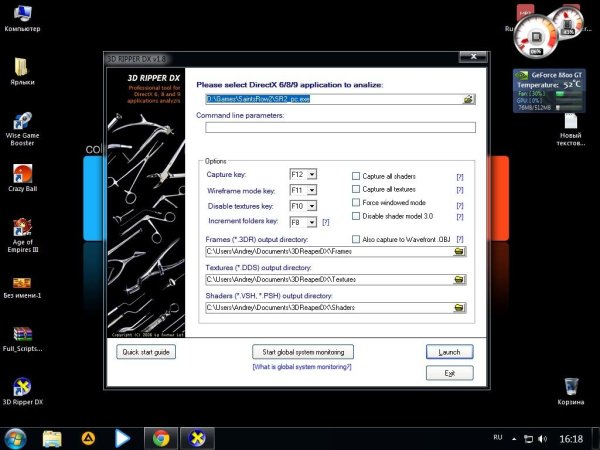Viewport: 600px width, 450px height.
Task: Click the 16:18 taskbar clock
Action: point(571,439)
